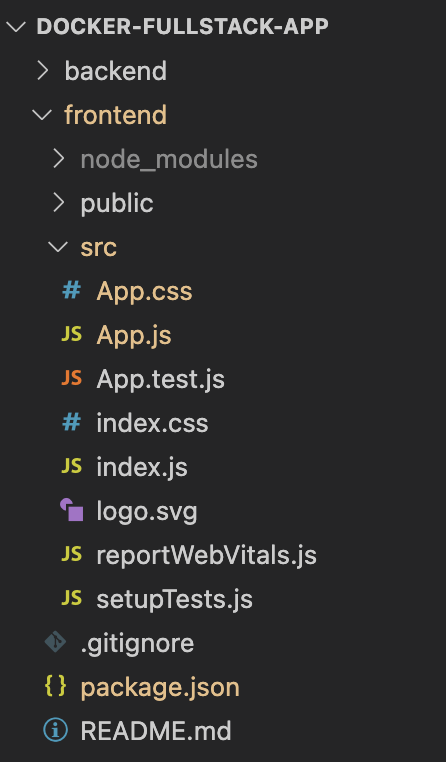
Task: Expand the backend folder chevron
Action: (43, 71)
